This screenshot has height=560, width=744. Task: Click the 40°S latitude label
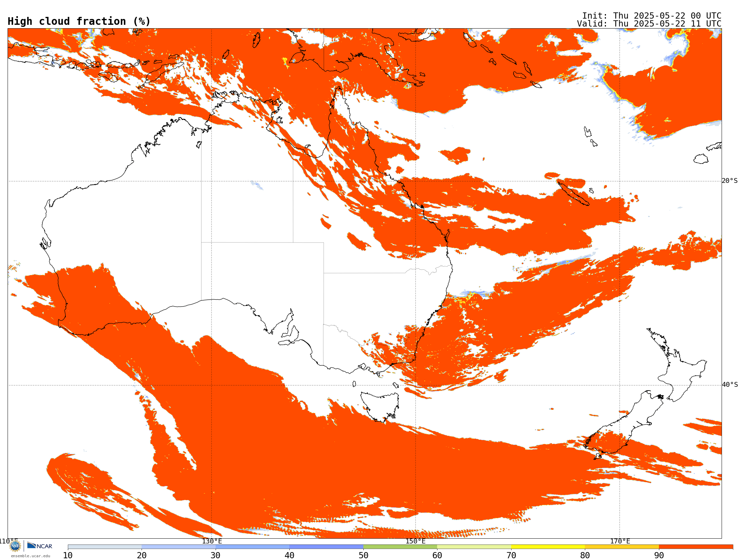pyautogui.click(x=730, y=385)
